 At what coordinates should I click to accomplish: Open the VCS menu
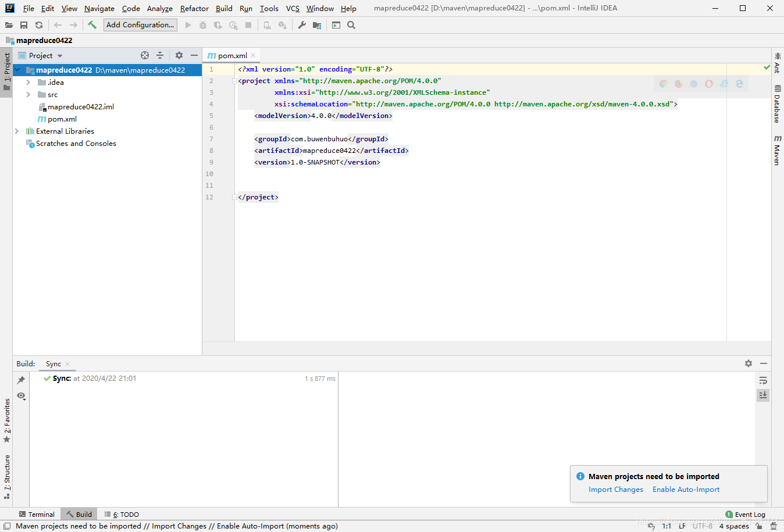[x=293, y=9]
